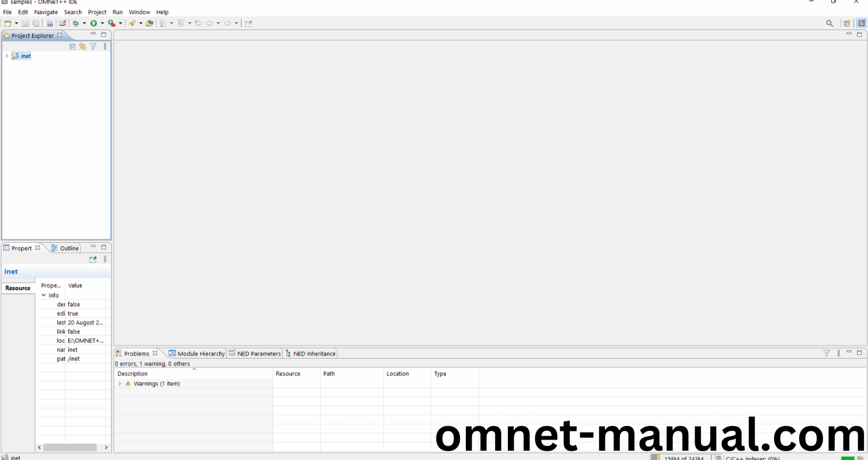Open the Project menu
Image resolution: width=868 pixels, height=460 pixels.
coord(97,12)
